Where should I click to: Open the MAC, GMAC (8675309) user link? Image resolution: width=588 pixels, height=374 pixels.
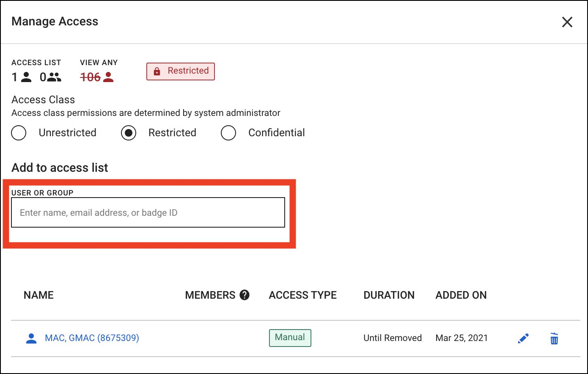coord(92,338)
